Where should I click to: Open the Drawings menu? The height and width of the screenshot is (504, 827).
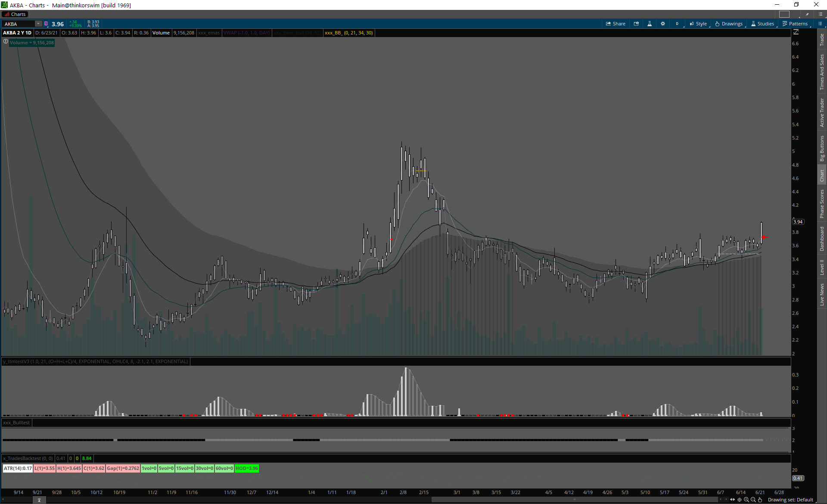(729, 24)
